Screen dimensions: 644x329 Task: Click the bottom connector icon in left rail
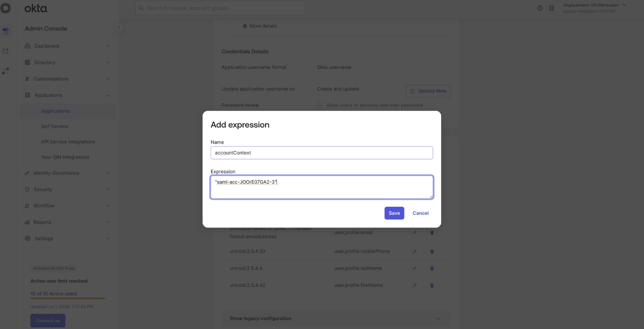click(x=5, y=71)
